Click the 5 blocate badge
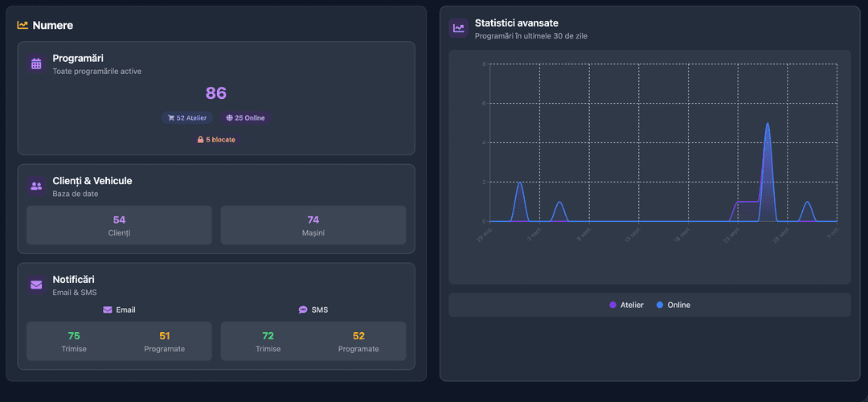This screenshot has width=868, height=402. click(x=216, y=140)
